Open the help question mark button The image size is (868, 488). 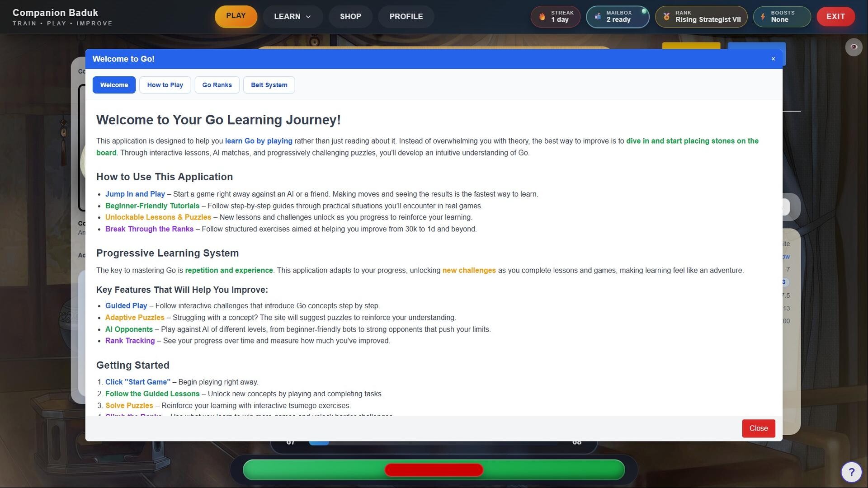coord(851,472)
